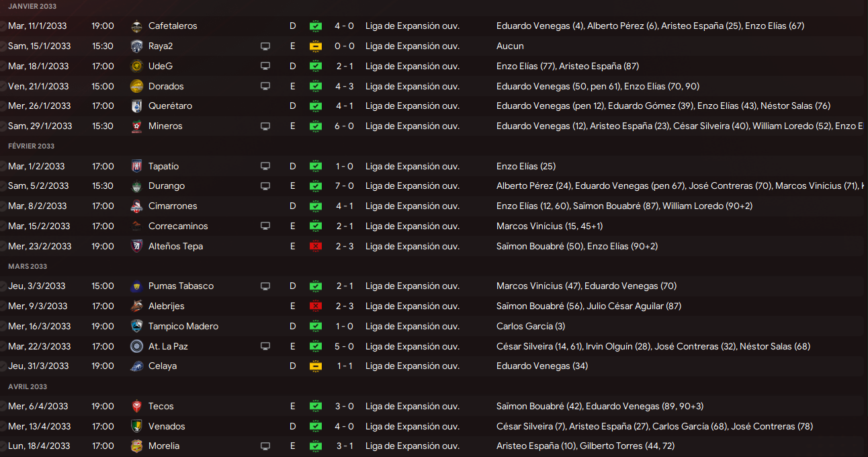Screen dimensions: 868x457
Task: Tick the selection circle for the 11/1/2033 match
Action: pyautogui.click(x=2, y=26)
